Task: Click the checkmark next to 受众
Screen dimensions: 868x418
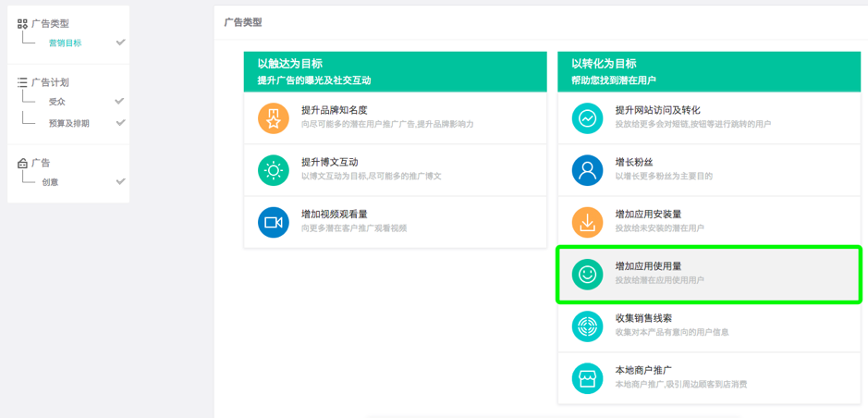Action: [120, 101]
